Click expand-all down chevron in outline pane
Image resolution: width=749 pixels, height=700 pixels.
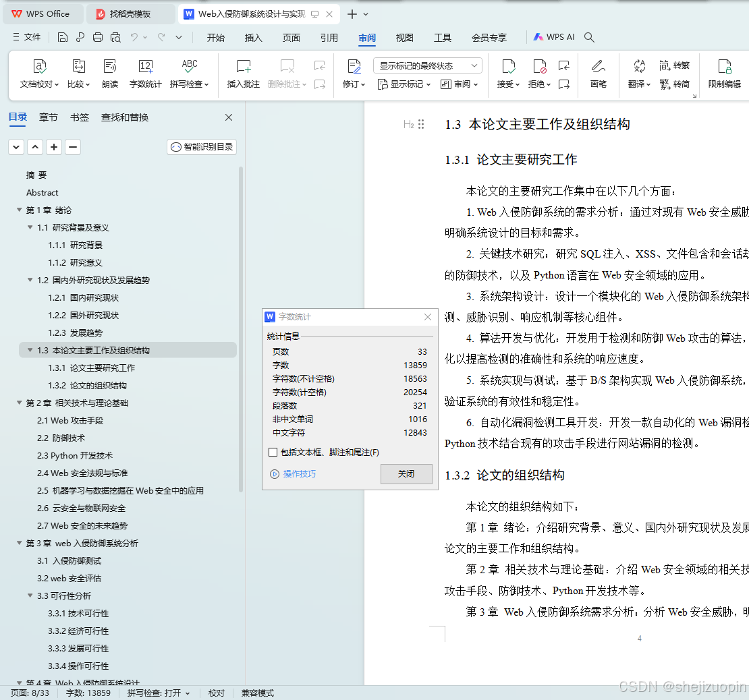pos(16,147)
